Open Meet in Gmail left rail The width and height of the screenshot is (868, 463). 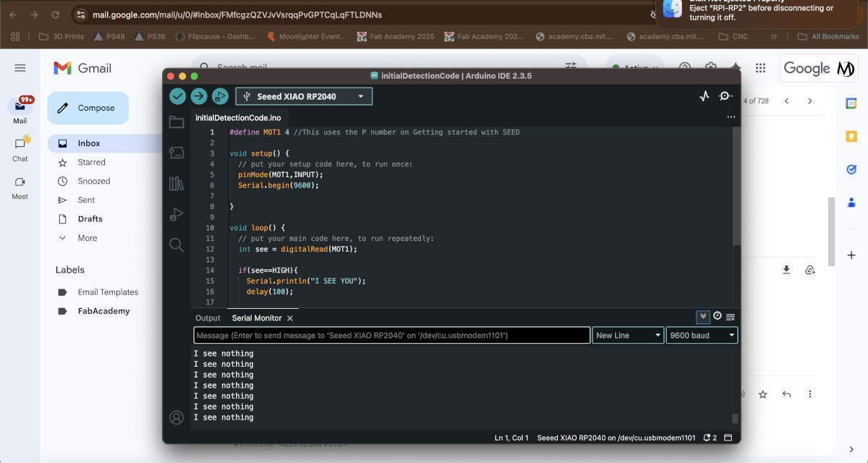[20, 187]
